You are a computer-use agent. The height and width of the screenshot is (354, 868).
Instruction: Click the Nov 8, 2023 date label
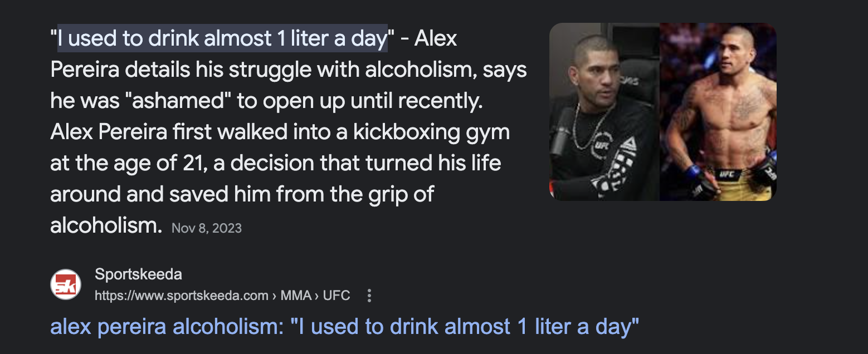(207, 228)
